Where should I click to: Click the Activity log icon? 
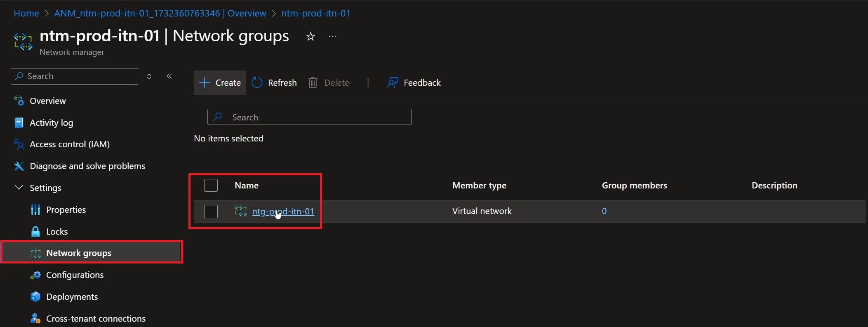(19, 122)
